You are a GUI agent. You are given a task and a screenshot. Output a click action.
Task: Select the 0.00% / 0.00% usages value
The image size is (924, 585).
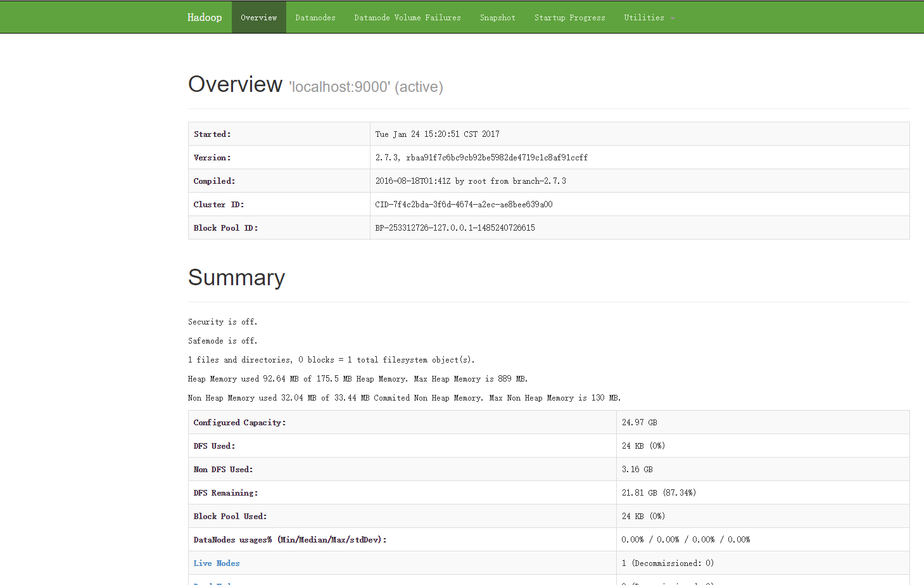click(x=686, y=539)
